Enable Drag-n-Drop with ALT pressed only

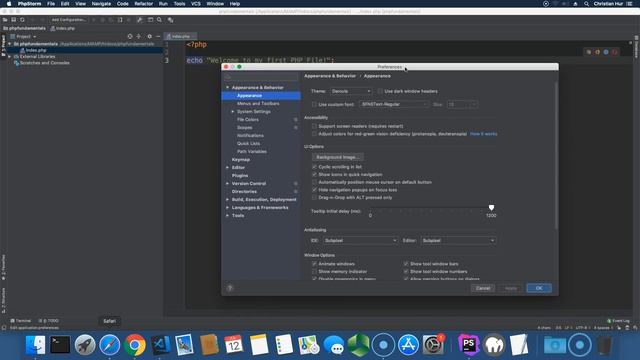click(x=314, y=198)
